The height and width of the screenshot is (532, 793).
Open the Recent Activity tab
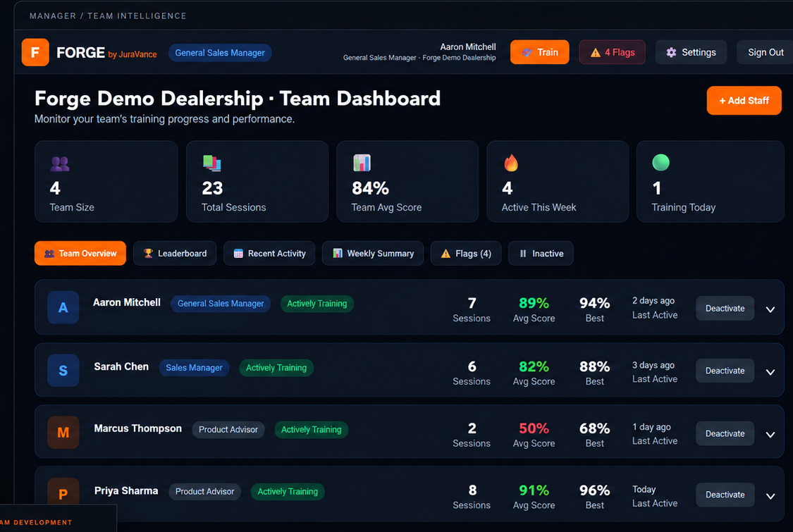(x=269, y=254)
